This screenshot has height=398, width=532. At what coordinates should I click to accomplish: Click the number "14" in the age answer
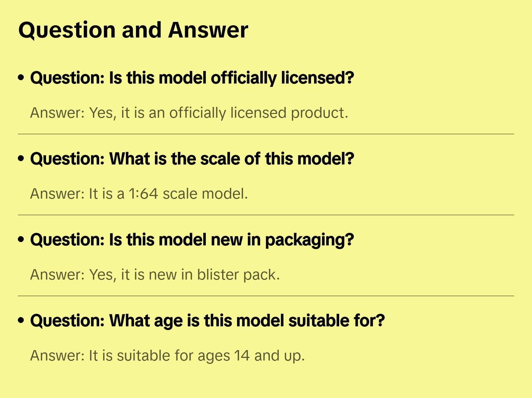242,356
